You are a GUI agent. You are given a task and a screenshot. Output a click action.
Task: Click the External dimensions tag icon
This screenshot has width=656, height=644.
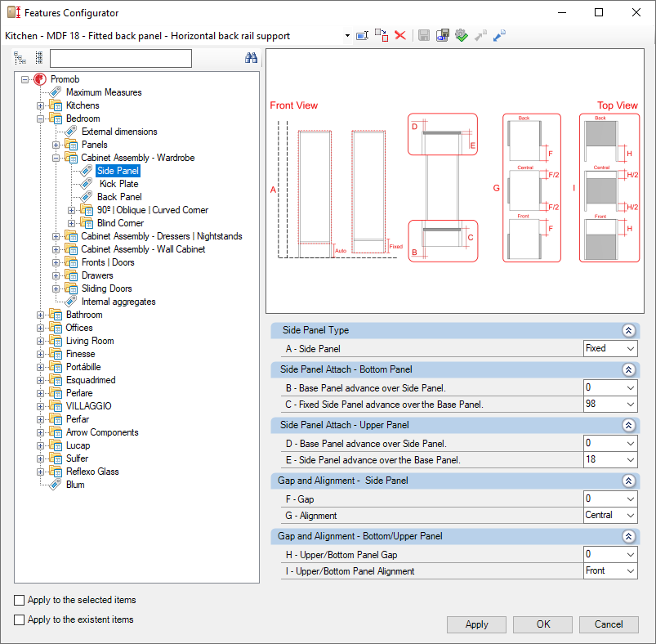pyautogui.click(x=71, y=132)
